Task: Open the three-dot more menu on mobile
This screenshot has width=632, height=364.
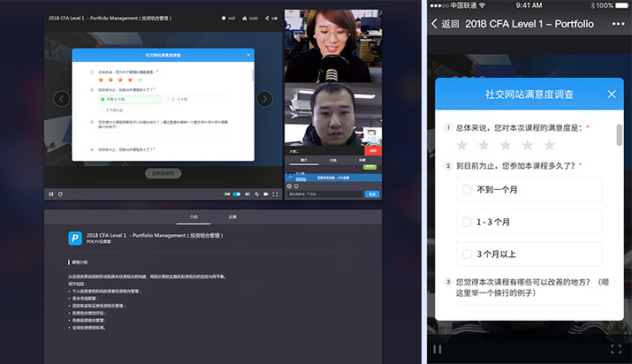Action: [618, 23]
